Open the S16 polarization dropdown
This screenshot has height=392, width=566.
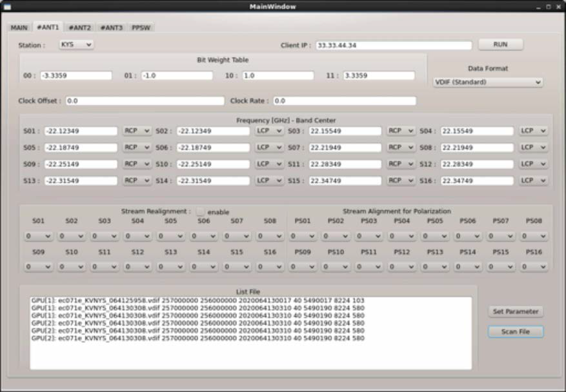[533, 181]
